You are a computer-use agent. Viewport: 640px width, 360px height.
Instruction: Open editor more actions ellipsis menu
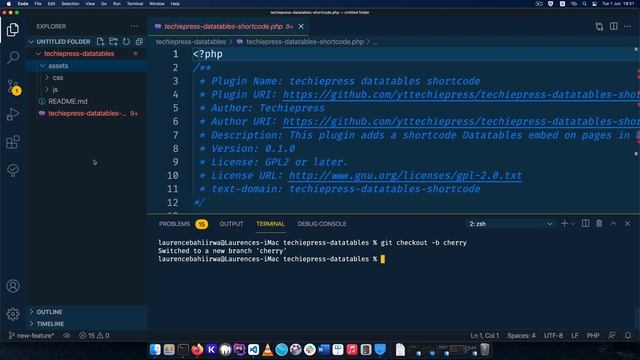click(628, 26)
